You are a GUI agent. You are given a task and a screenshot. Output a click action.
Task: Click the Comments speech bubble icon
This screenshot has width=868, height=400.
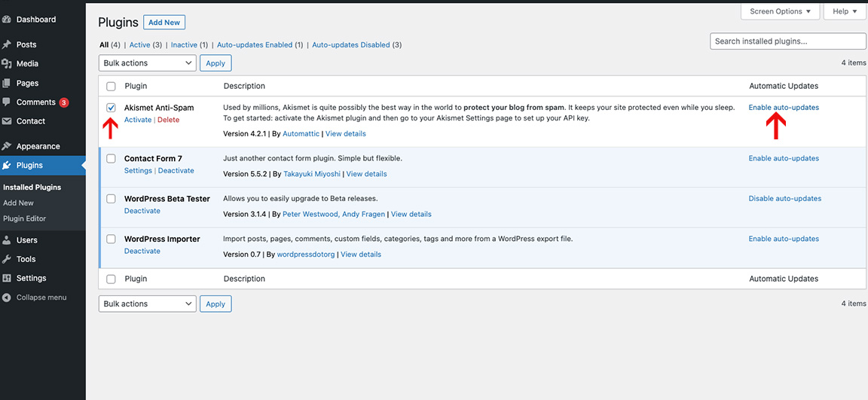tap(7, 102)
